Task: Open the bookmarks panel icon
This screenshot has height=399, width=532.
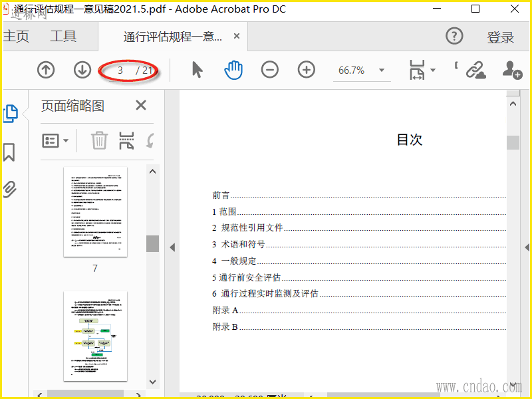Action: (x=9, y=152)
